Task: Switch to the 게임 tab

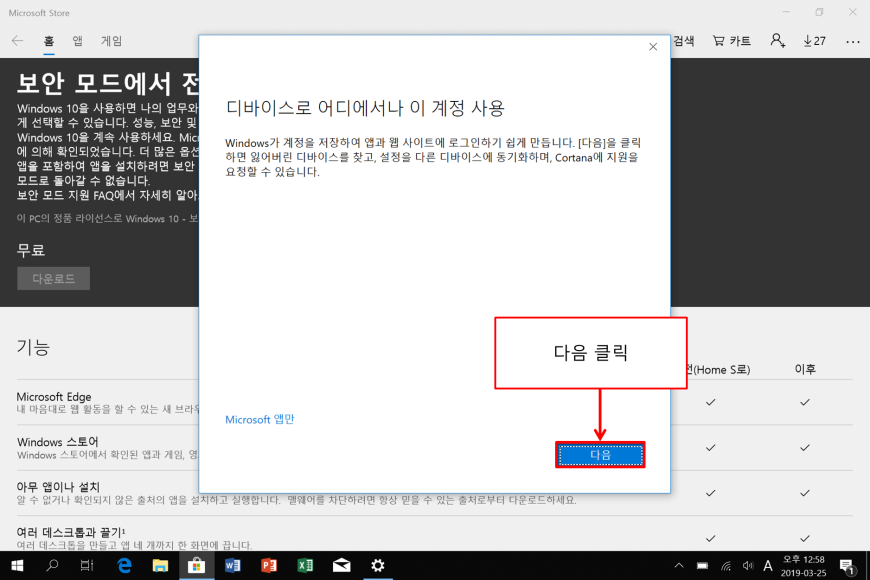Action: [x=111, y=41]
